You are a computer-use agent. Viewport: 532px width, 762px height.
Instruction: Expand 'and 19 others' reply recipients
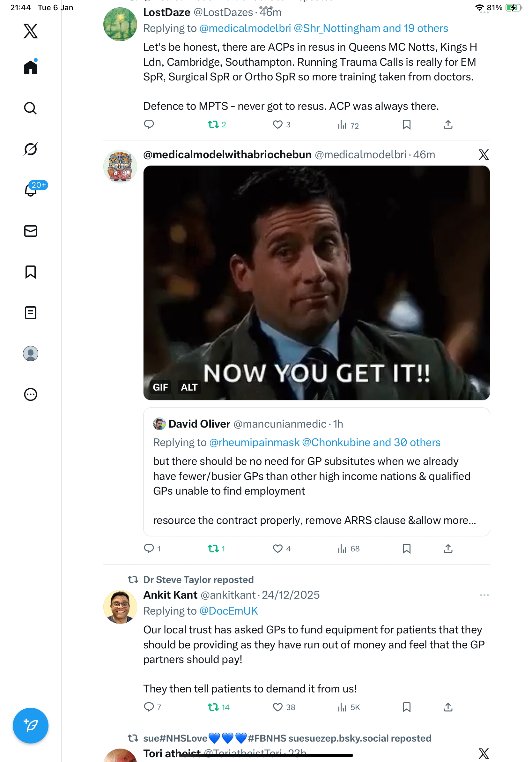pyautogui.click(x=415, y=28)
